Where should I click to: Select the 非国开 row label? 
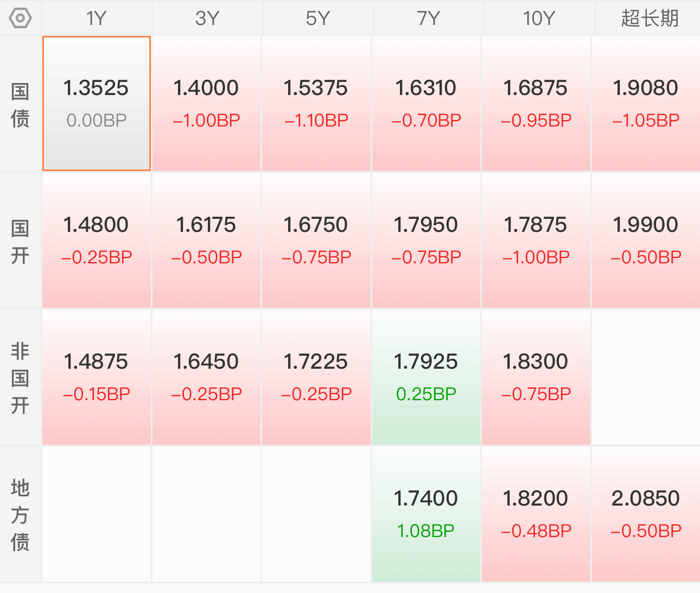(x=20, y=378)
